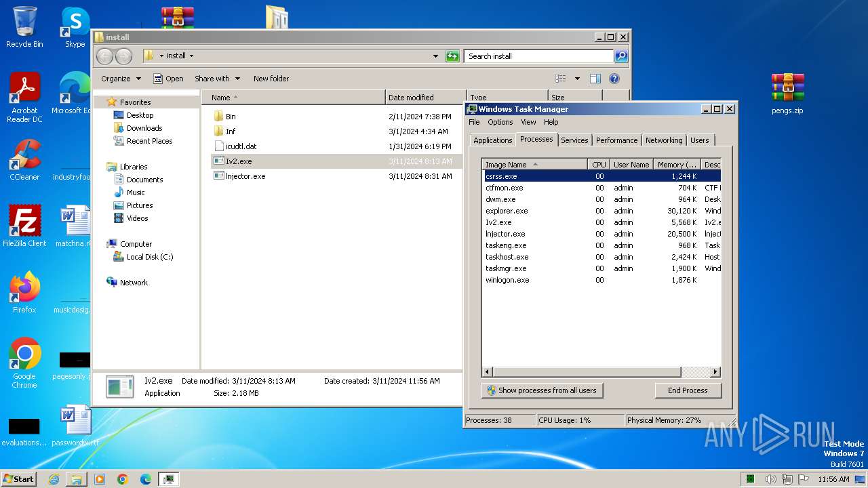
Task: Open Task Manager View menu
Action: [528, 122]
